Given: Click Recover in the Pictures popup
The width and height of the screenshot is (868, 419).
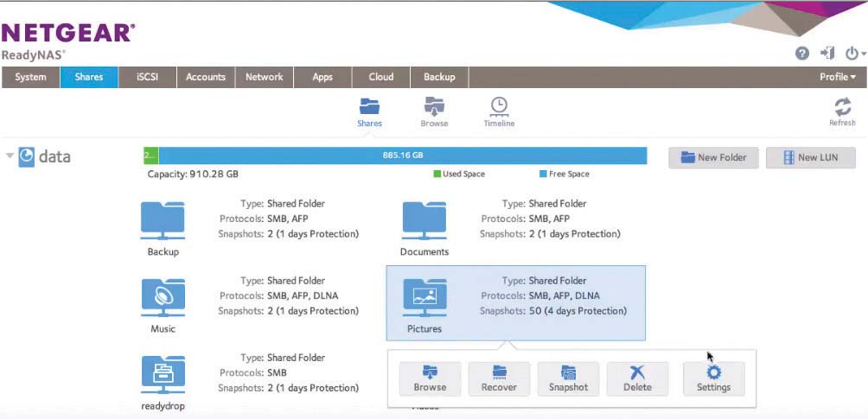Looking at the screenshot, I should [x=499, y=378].
